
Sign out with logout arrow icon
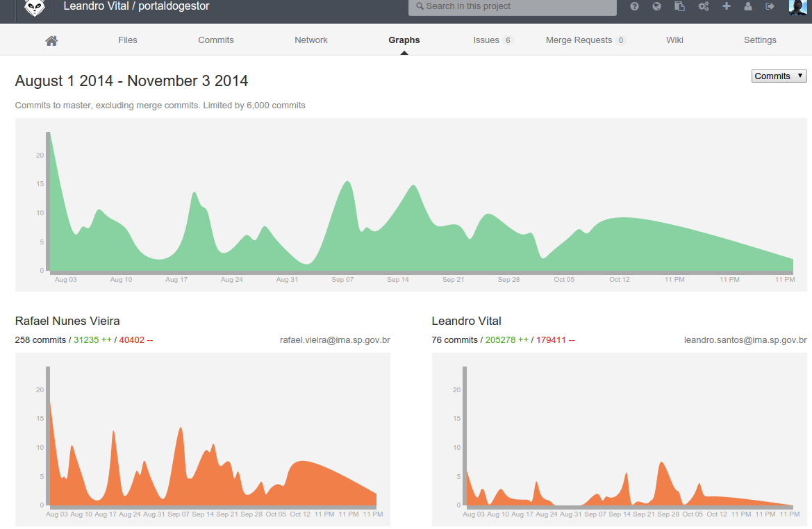[770, 6]
